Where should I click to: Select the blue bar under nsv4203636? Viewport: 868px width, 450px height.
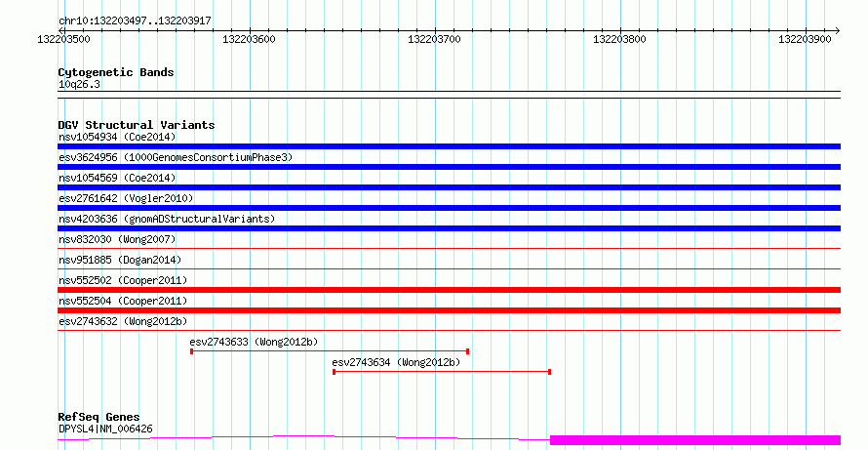tap(449, 228)
